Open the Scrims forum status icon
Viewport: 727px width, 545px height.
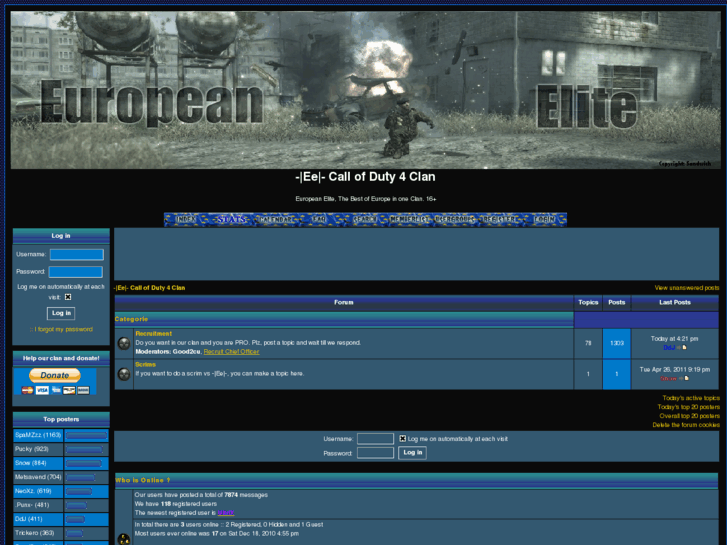point(124,374)
